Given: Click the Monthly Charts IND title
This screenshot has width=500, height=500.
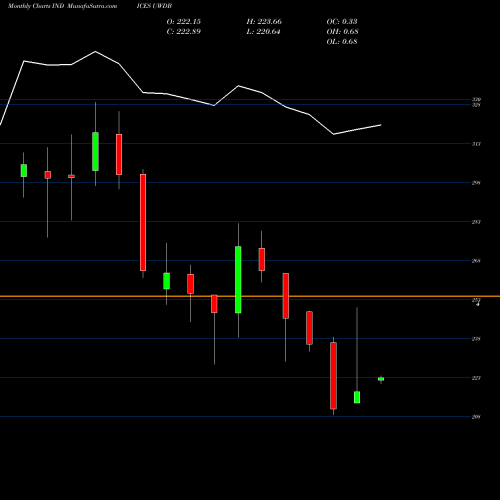Looking at the screenshot, I should (36, 6).
